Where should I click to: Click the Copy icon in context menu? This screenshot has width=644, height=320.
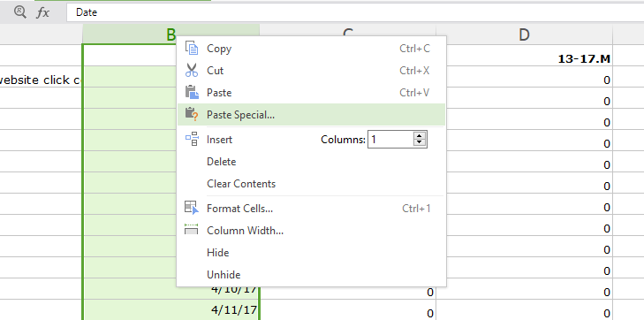click(192, 48)
